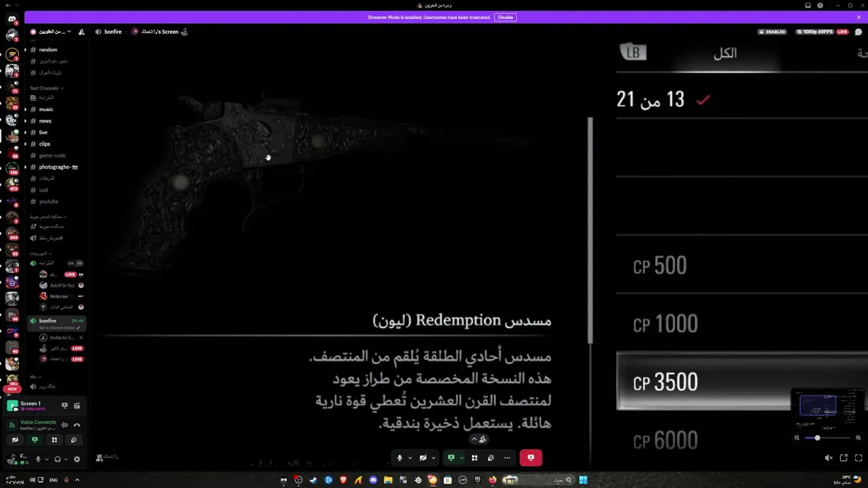868x488 pixels.
Task: Disconnect from voice using hang-up icon
Action: point(77,425)
